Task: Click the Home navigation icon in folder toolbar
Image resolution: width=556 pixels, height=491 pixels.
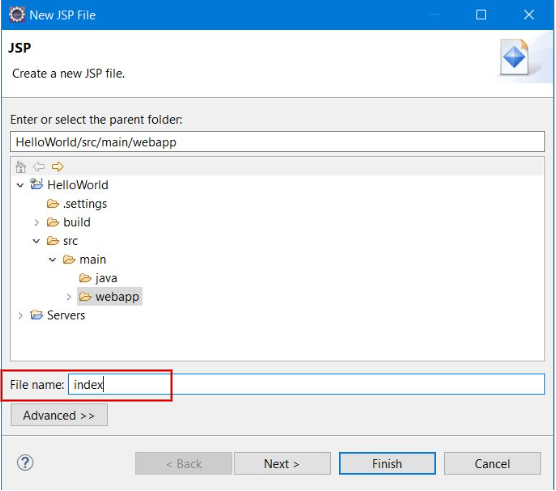Action: tap(21, 166)
